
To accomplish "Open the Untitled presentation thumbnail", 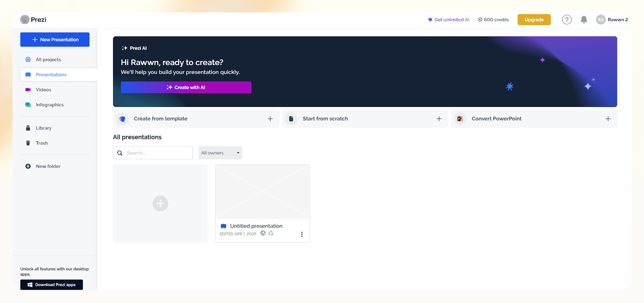I will click(262, 191).
